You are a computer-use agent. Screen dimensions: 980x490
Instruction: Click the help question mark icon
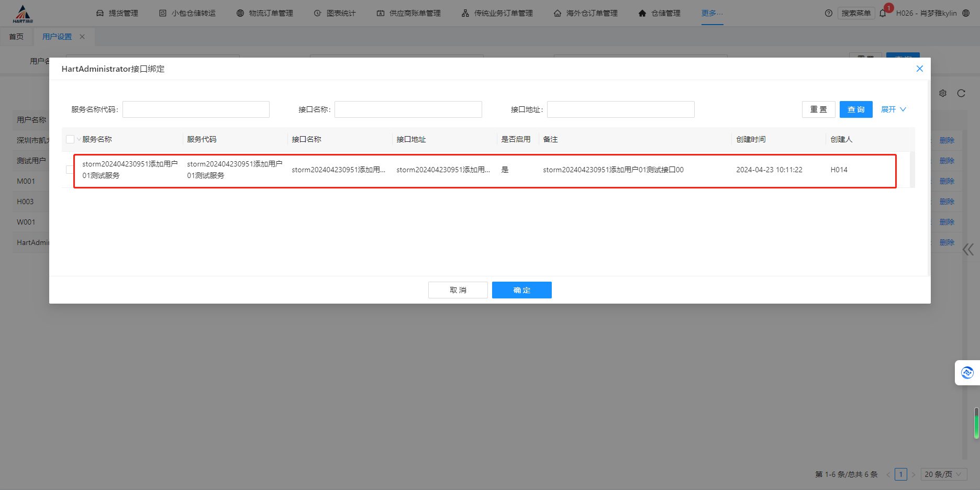tap(828, 13)
